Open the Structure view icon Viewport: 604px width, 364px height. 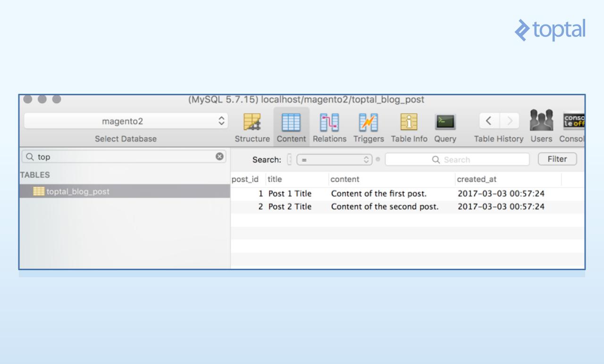252,123
